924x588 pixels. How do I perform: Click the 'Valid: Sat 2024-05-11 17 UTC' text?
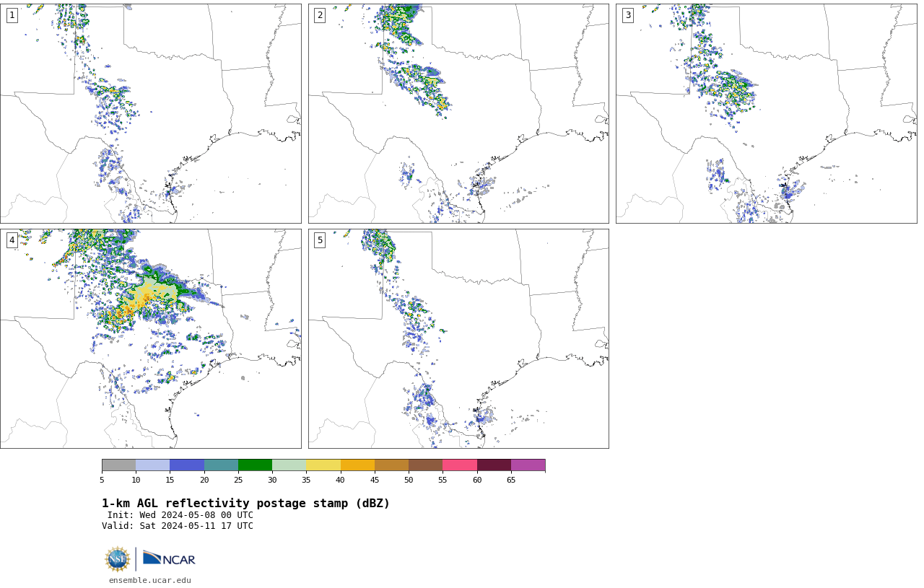(178, 526)
